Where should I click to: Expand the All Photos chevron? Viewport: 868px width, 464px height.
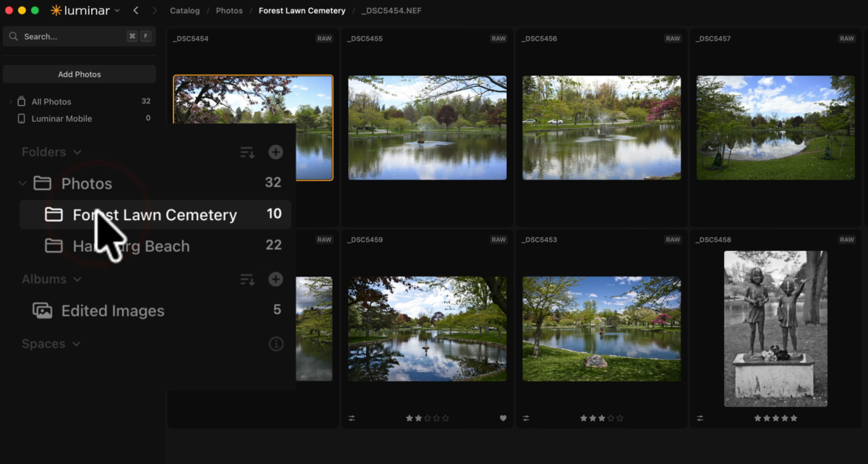[x=10, y=101]
